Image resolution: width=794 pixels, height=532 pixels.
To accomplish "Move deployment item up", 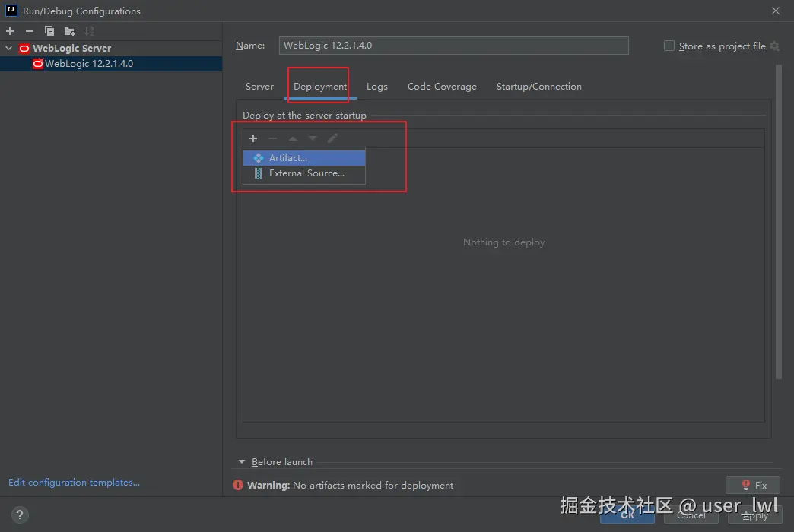I will [293, 138].
